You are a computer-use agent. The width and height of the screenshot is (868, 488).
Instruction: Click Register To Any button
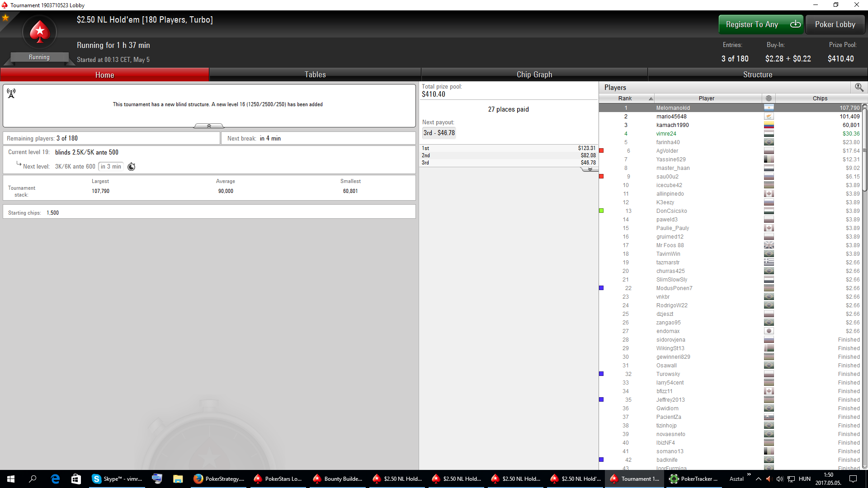click(761, 24)
